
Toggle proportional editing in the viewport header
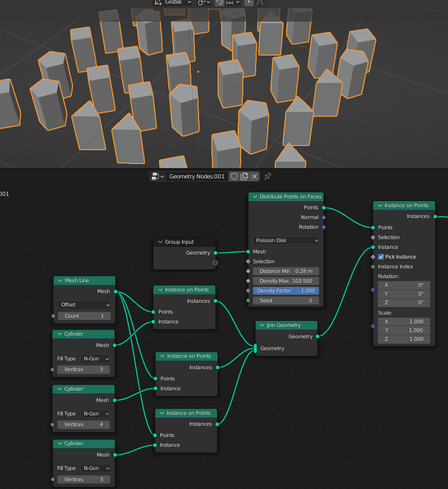(x=248, y=2)
